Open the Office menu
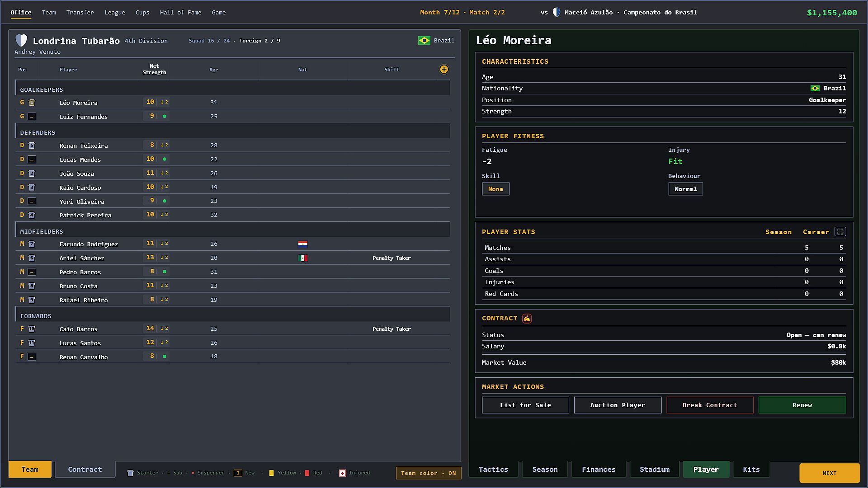Image resolution: width=868 pixels, height=488 pixels. tap(21, 13)
